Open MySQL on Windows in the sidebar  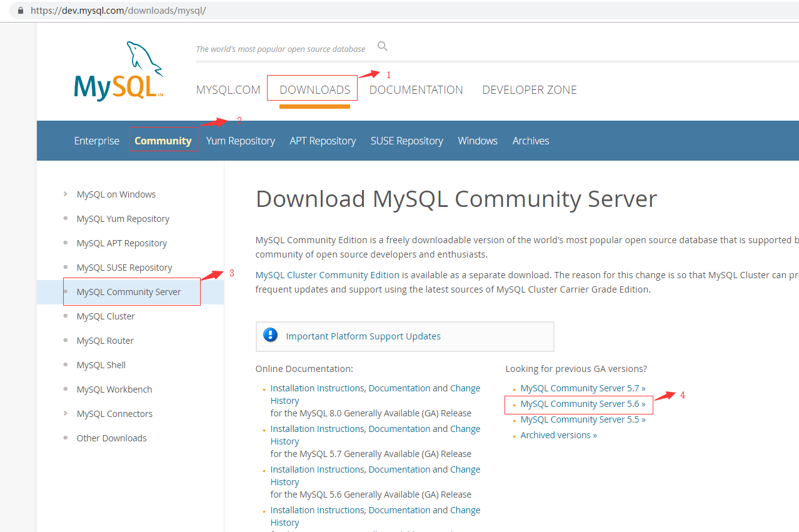click(116, 194)
